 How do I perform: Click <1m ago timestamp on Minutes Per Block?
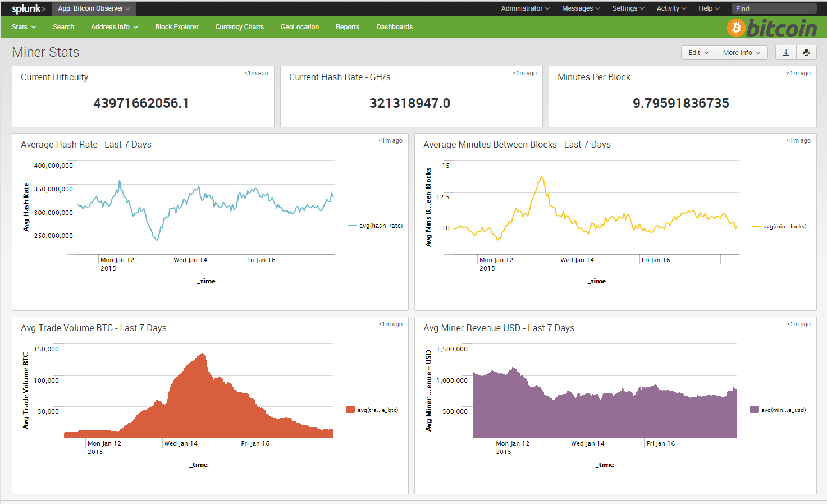coord(798,74)
